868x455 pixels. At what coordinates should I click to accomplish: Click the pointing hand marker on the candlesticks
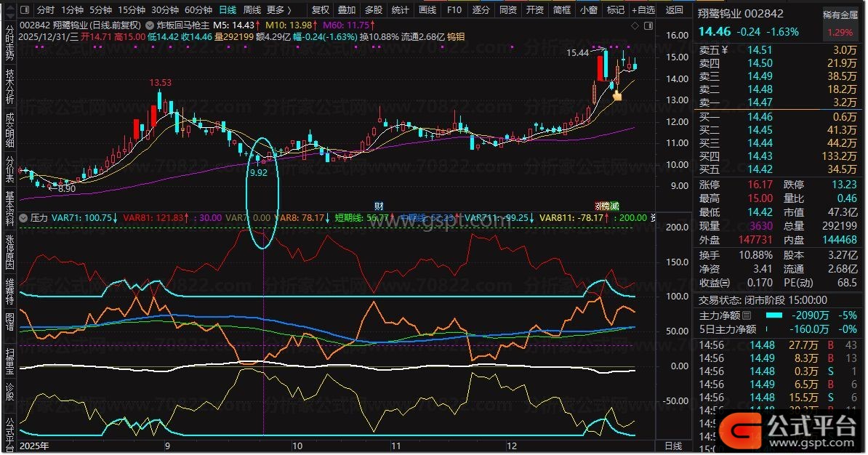pyautogui.click(x=617, y=94)
